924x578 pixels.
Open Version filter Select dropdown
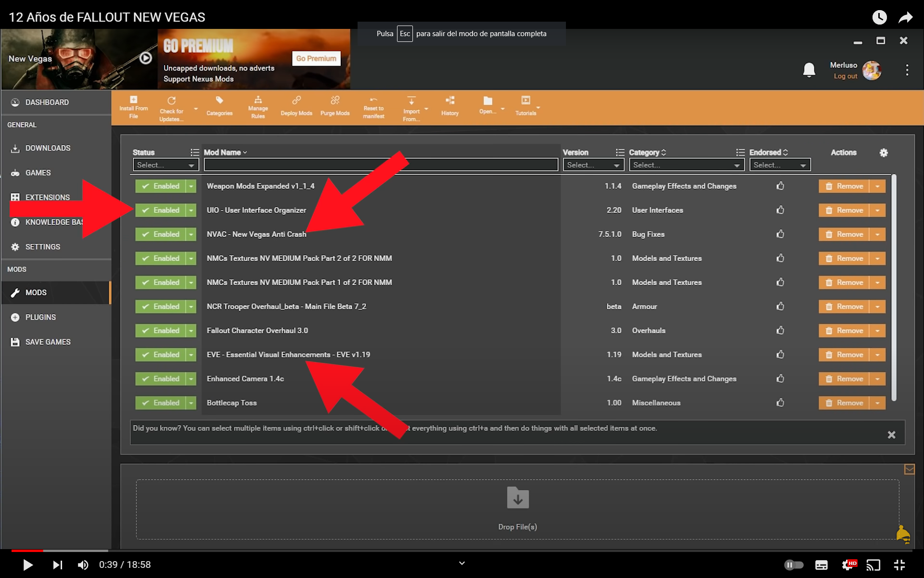pos(594,165)
